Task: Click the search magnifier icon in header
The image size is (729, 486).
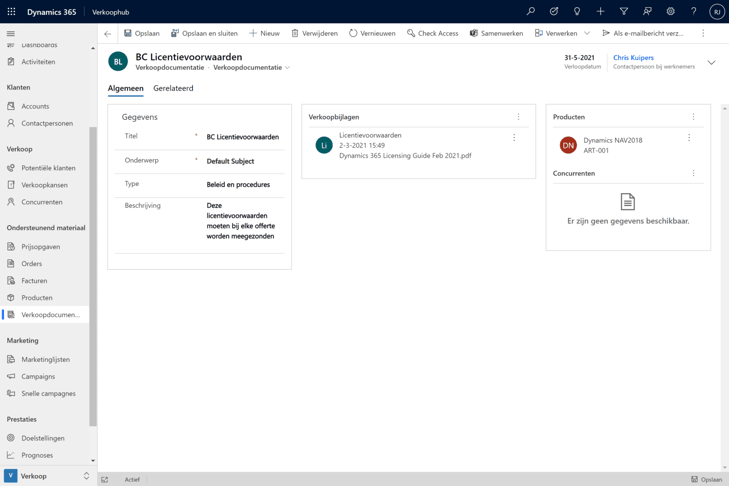Action: click(x=530, y=11)
